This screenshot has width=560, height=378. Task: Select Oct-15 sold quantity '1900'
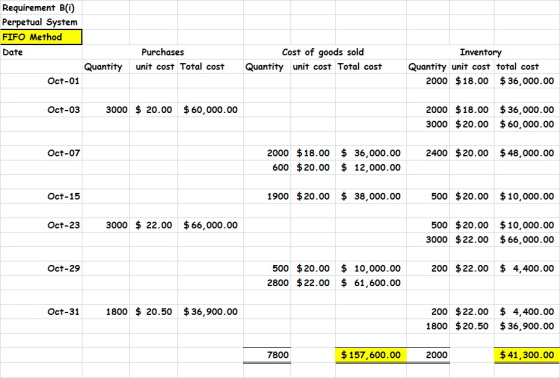coord(267,196)
